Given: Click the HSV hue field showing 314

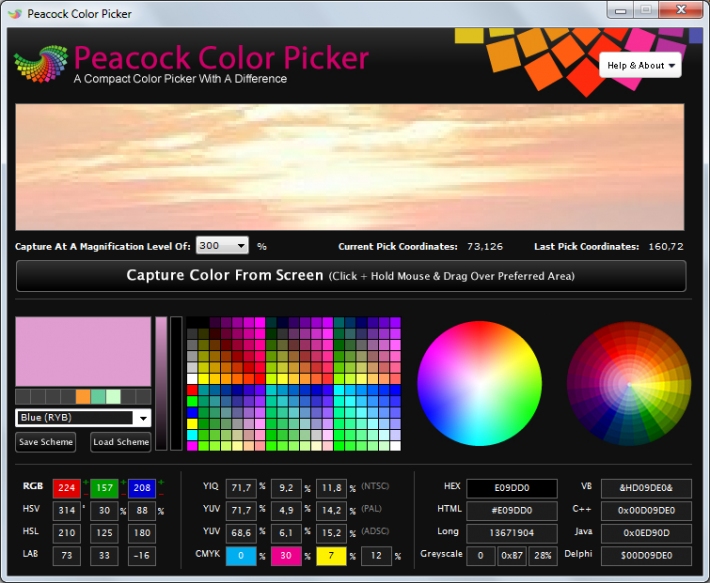Looking at the screenshot, I should pos(67,511).
